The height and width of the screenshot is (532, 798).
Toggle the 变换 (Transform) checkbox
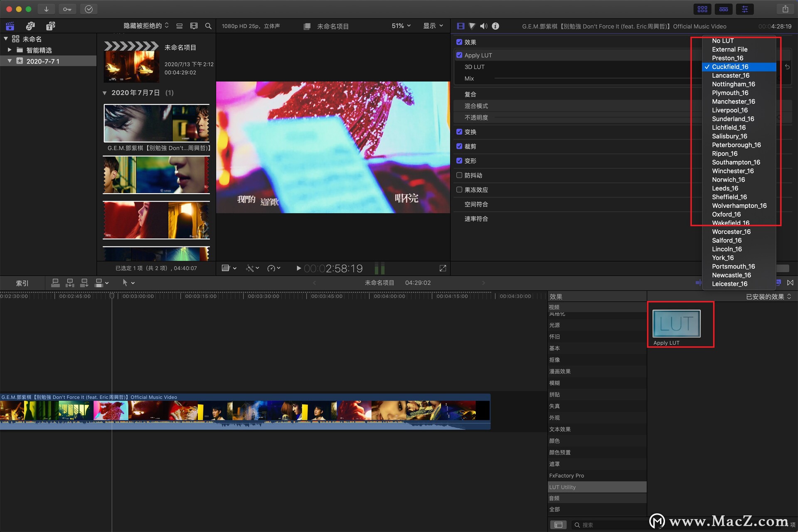point(460,132)
